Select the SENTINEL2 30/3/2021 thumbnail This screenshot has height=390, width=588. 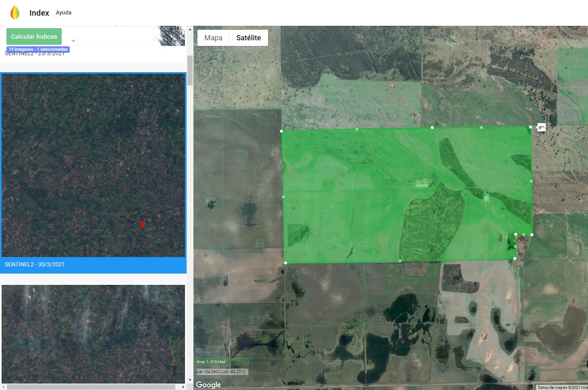click(x=93, y=165)
